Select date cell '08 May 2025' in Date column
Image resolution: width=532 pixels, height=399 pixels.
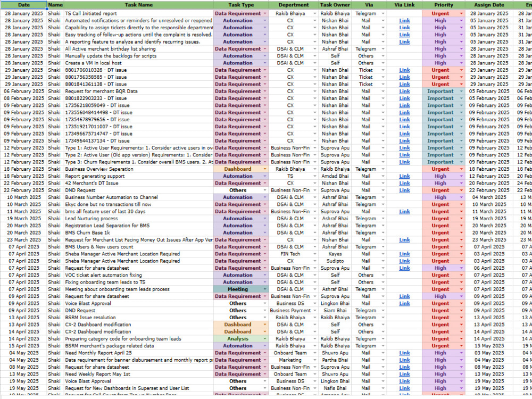(23, 367)
